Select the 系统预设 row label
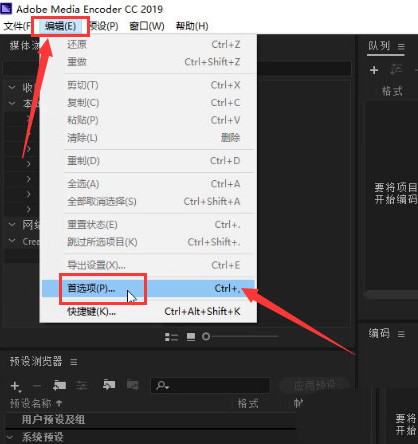Image resolution: width=418 pixels, height=444 pixels. (43, 437)
